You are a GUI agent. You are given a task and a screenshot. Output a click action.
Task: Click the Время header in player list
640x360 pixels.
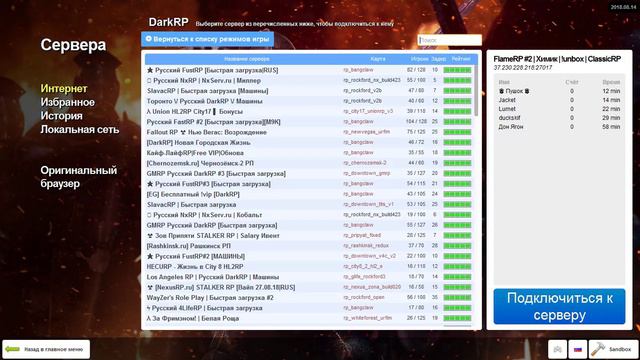pos(611,82)
